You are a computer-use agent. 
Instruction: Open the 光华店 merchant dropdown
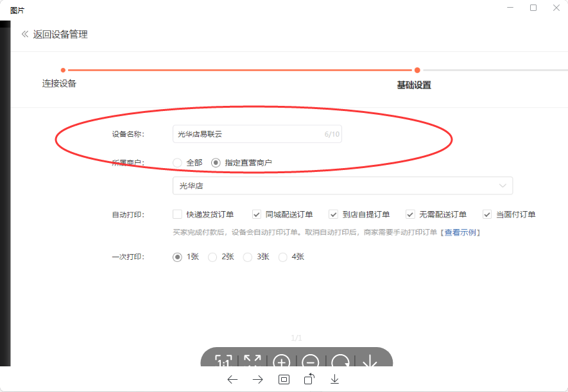pyautogui.click(x=342, y=185)
